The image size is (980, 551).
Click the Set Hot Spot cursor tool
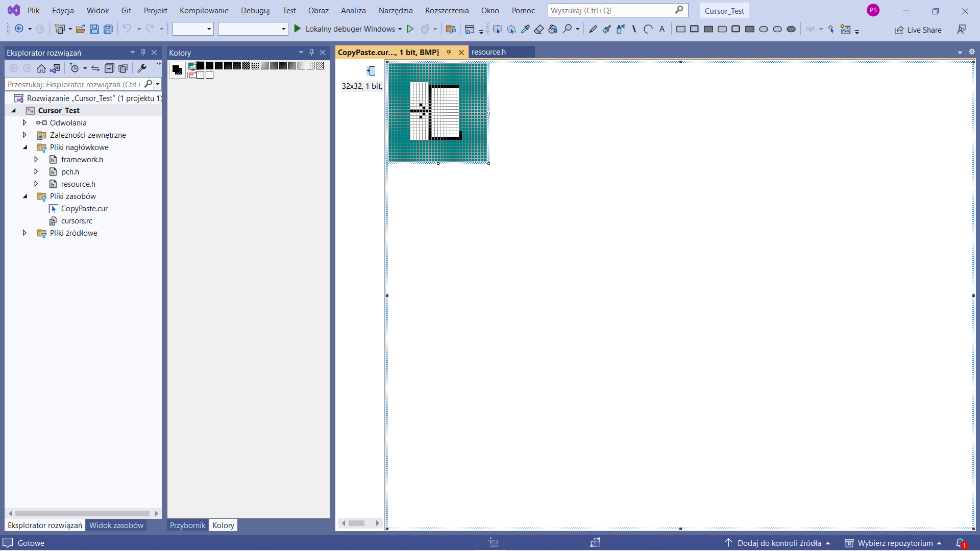831,29
